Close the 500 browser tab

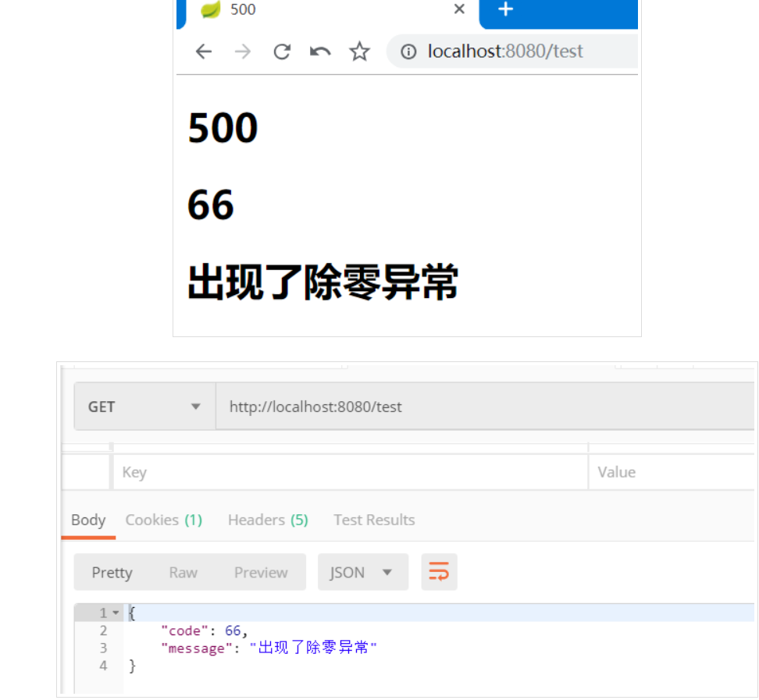(459, 9)
